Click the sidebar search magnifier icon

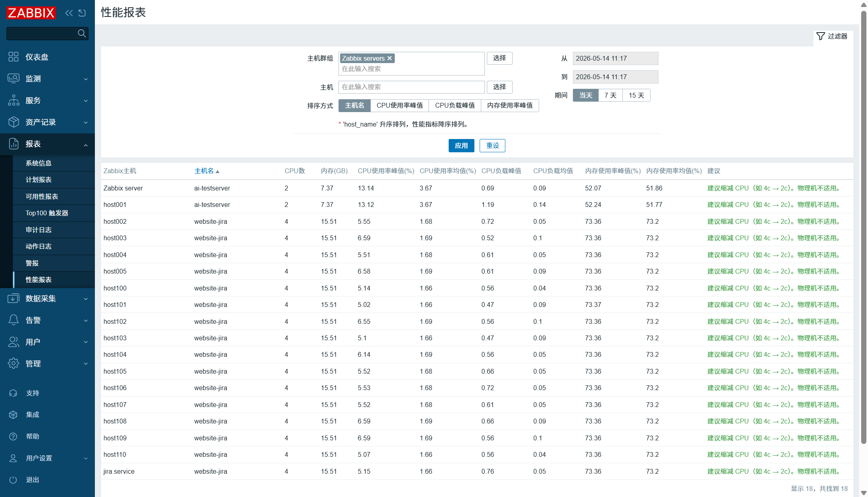82,33
